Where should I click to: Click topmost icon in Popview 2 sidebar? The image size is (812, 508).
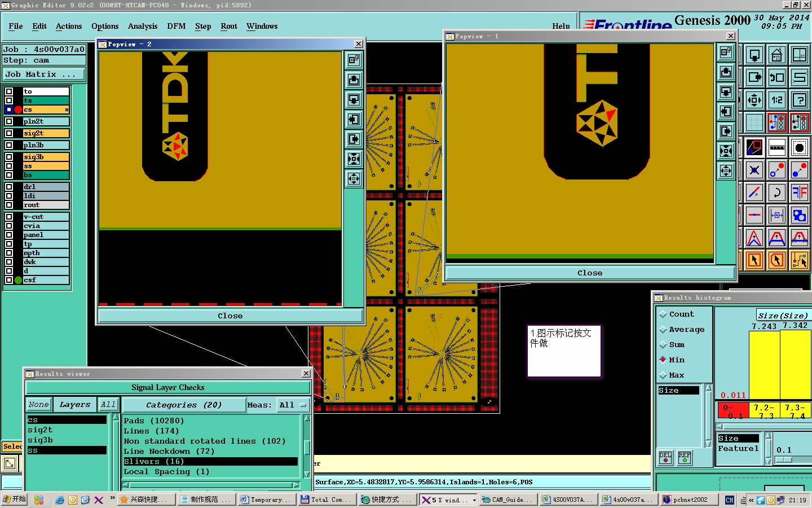click(354, 60)
